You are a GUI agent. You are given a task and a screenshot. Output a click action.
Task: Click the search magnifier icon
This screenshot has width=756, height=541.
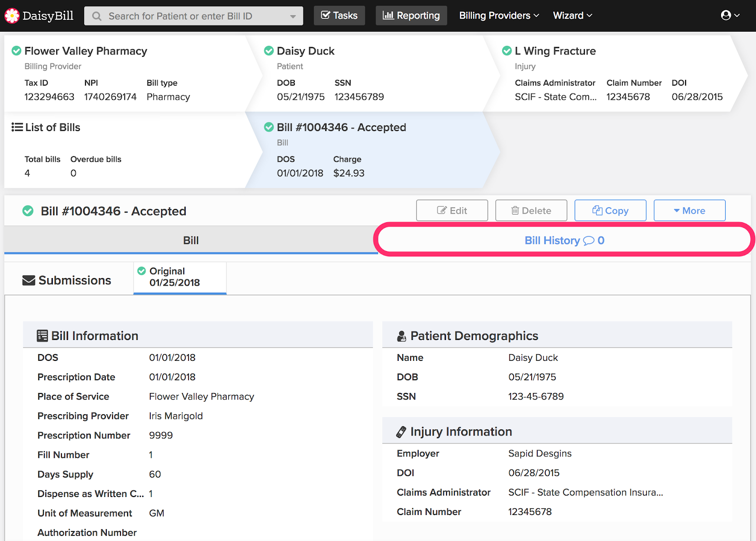[97, 16]
